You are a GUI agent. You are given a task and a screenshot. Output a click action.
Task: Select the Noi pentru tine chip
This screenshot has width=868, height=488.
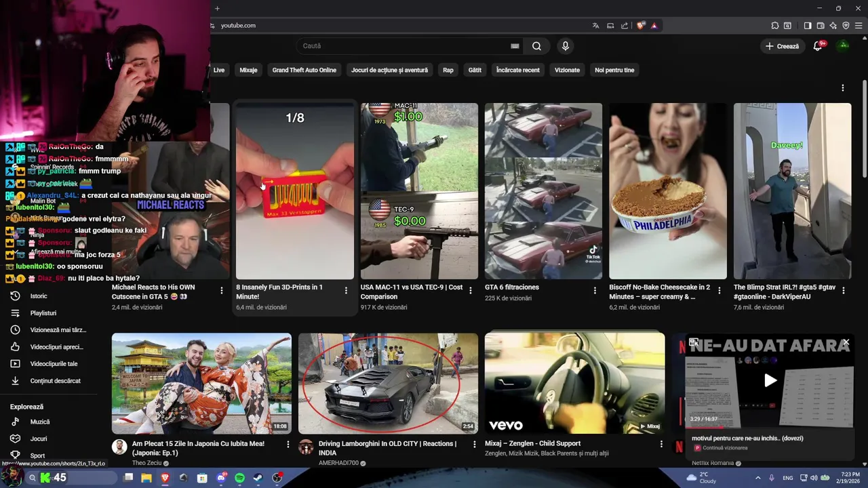(614, 70)
